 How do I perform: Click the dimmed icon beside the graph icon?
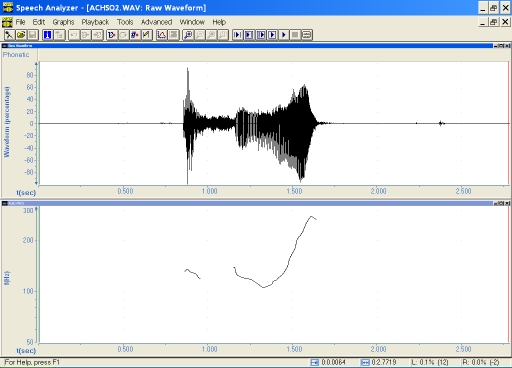(x=173, y=35)
